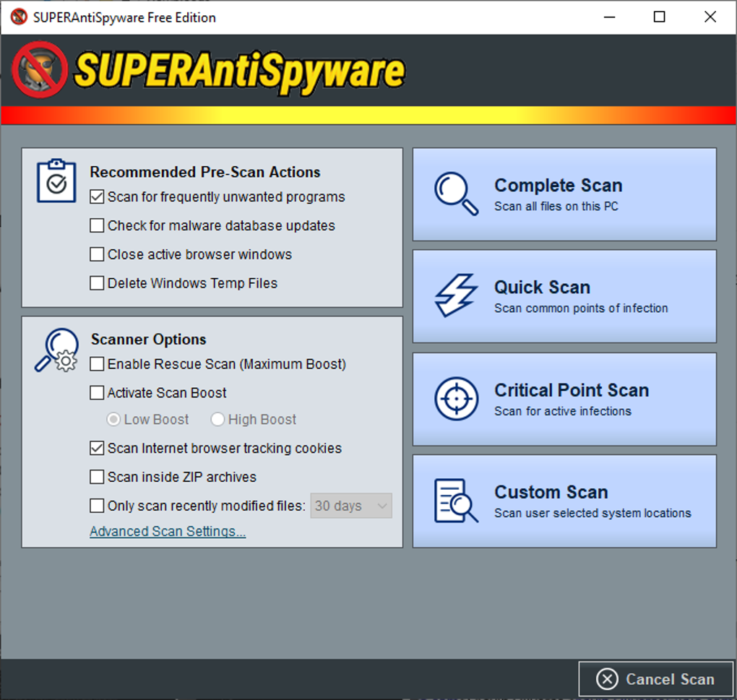The height and width of the screenshot is (700, 737).
Task: Enable Check for malware database updates
Action: [x=97, y=225]
